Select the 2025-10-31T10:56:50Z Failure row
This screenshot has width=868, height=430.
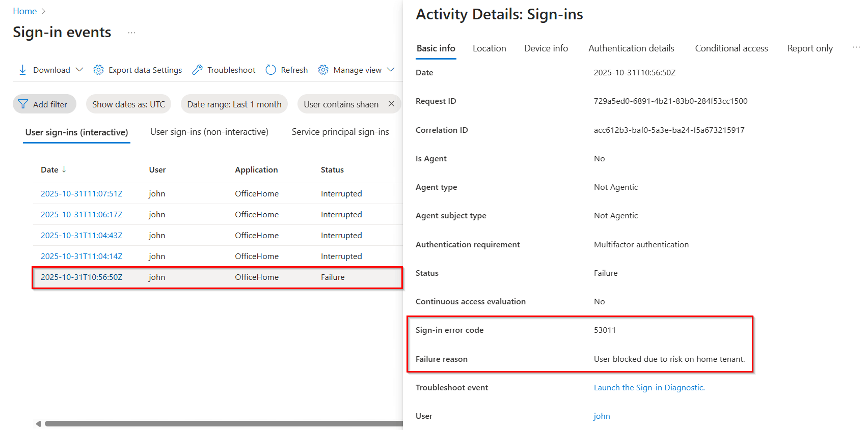point(218,277)
